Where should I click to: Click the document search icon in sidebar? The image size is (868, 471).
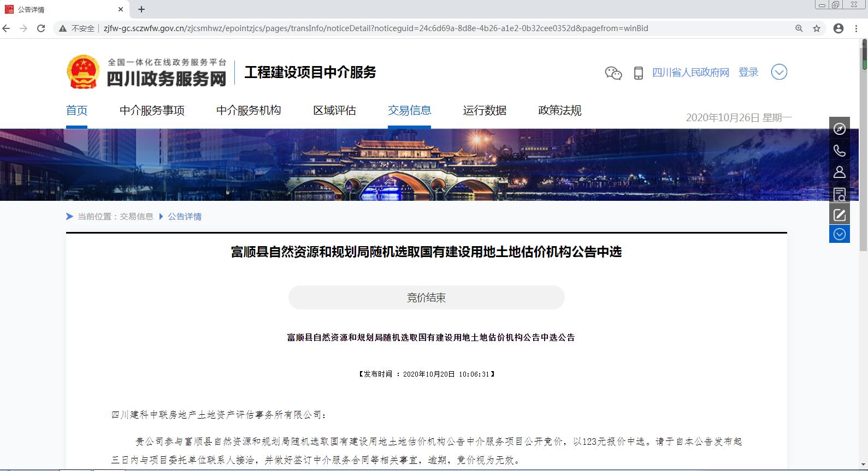point(839,194)
